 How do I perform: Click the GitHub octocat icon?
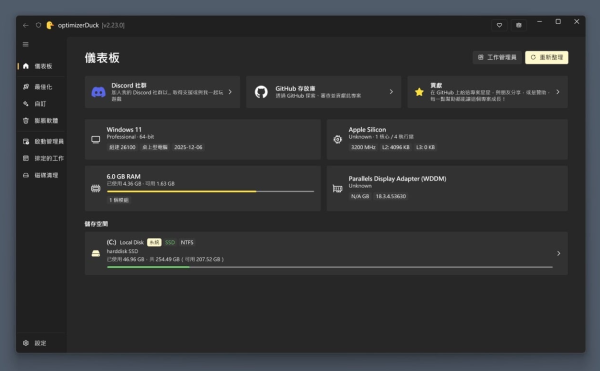pyautogui.click(x=261, y=92)
